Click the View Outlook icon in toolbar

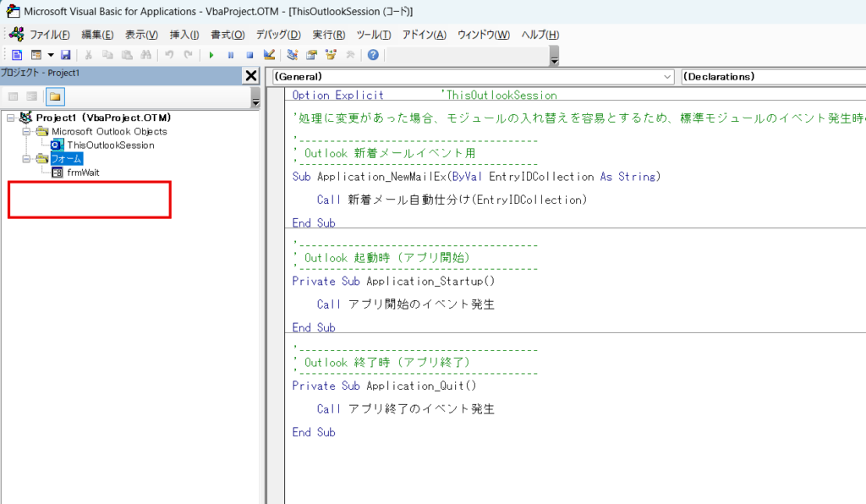point(17,55)
